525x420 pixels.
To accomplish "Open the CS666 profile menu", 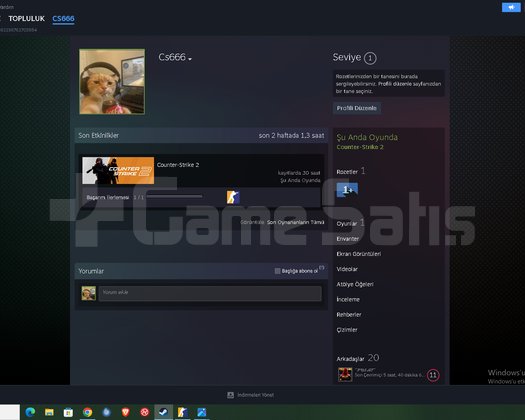I will (x=63, y=19).
